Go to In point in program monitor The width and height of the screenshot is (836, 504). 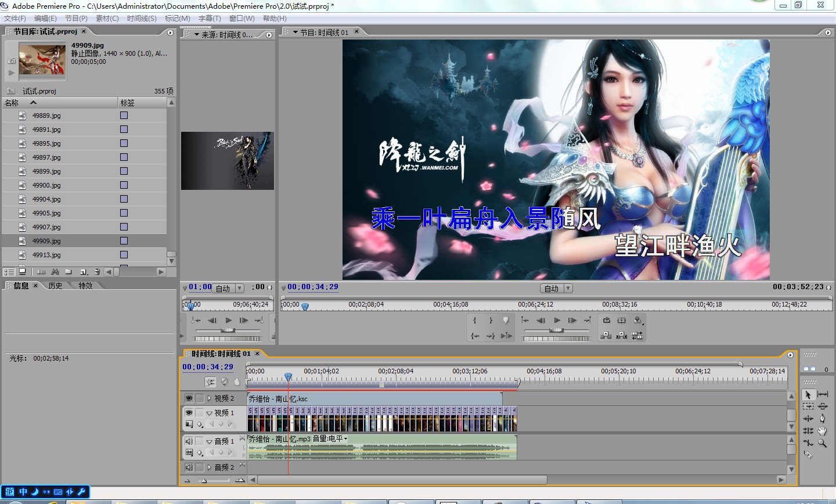pos(475,336)
